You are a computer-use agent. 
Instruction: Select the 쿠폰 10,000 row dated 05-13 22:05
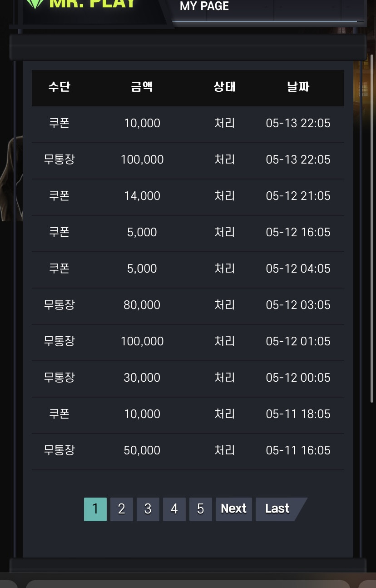(x=188, y=124)
